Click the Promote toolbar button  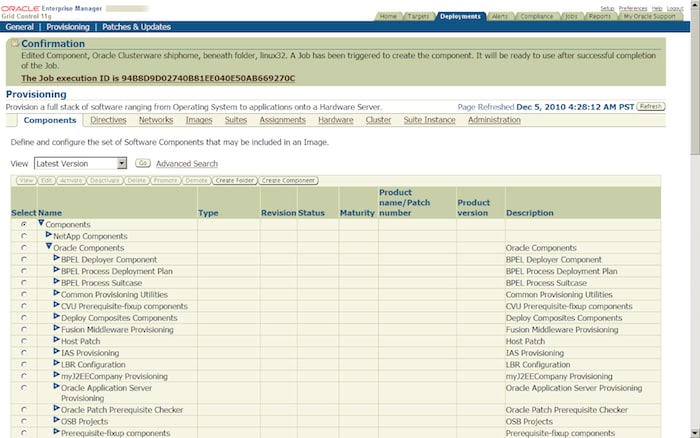(x=165, y=180)
